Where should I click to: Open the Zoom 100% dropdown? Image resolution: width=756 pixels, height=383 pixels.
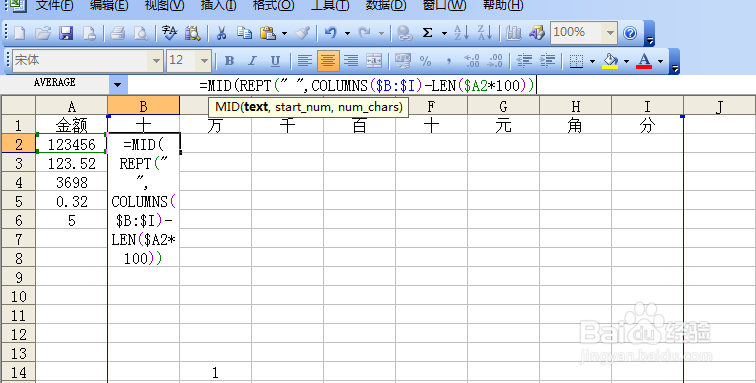tap(610, 33)
